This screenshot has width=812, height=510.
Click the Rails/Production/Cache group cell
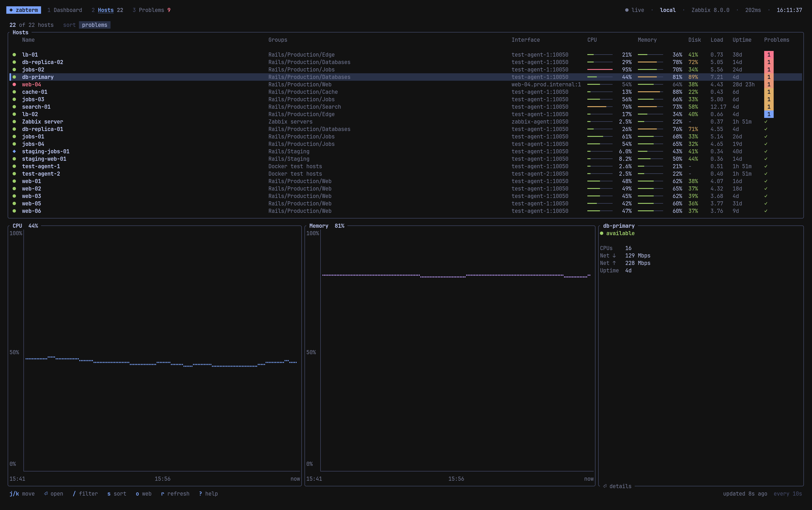(303, 92)
